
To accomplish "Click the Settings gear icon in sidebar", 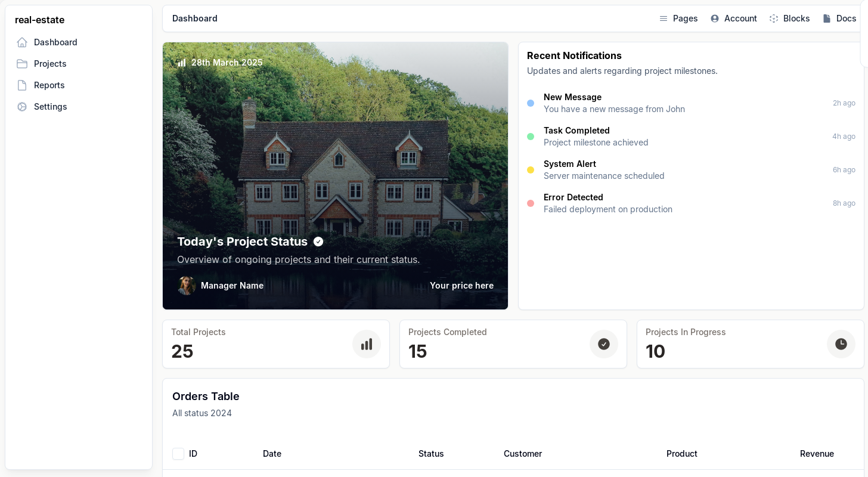I will tap(22, 107).
